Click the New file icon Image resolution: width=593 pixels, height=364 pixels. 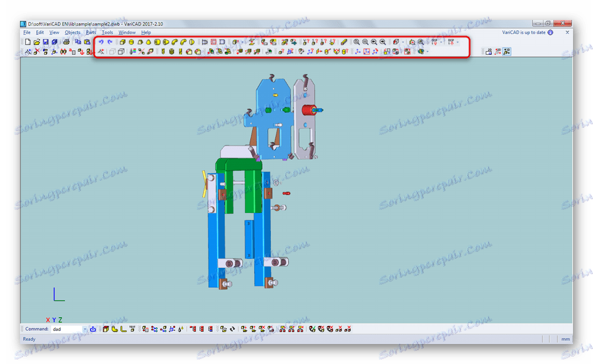[27, 42]
